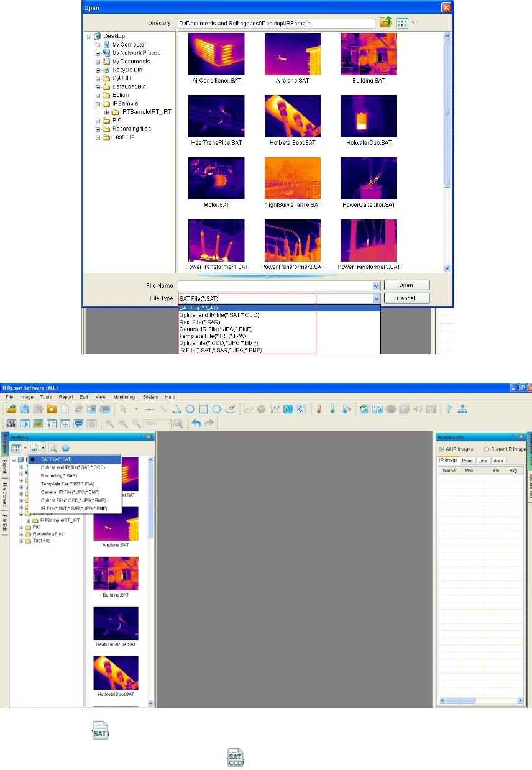Viewport: 532px width, 770px height.
Task: Collapse the Desktop root in Open dialog tree
Action: click(x=89, y=37)
